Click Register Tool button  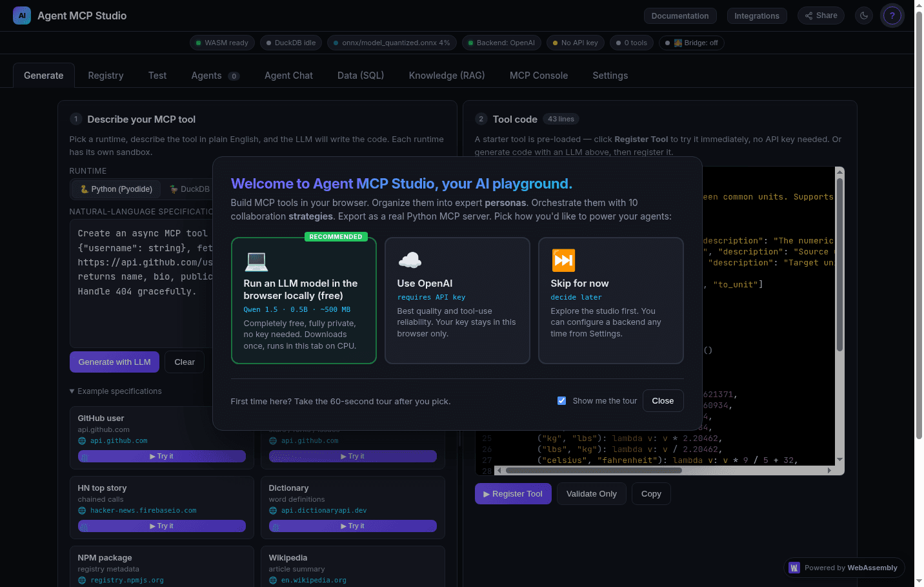coord(513,494)
